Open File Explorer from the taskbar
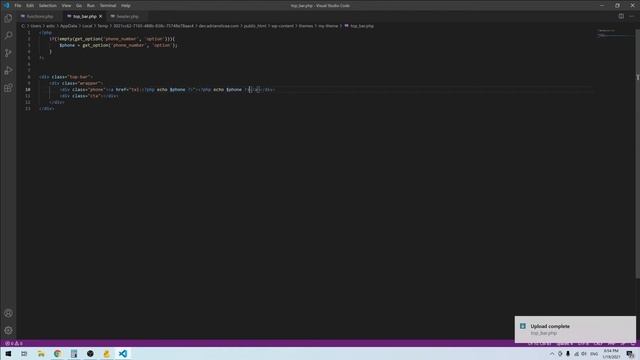The image size is (640, 360). point(41,353)
